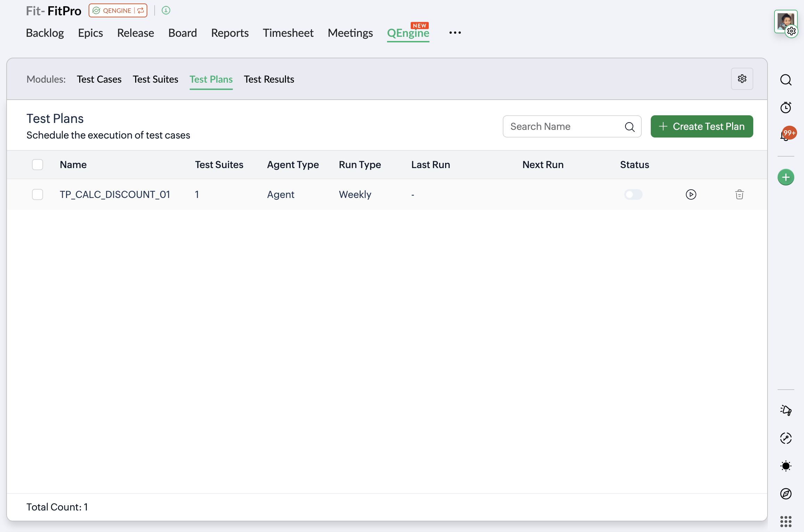
Task: Open the timer clock in sidebar
Action: [786, 108]
